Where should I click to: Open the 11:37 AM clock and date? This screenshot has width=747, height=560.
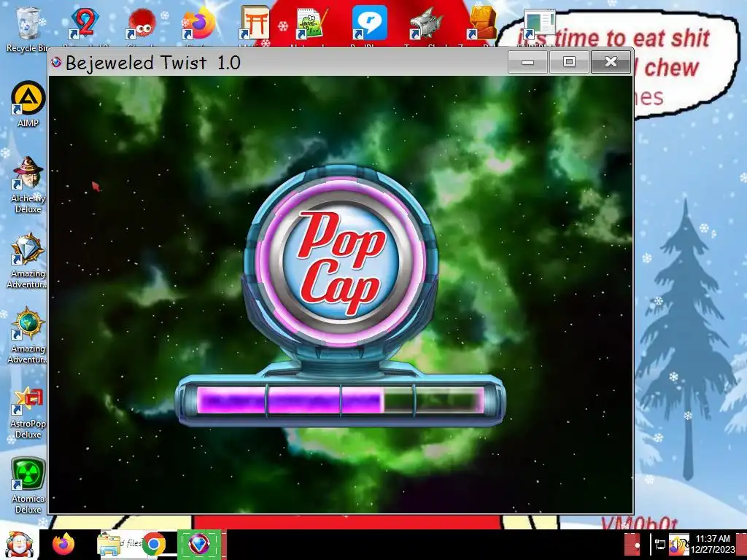pos(713,544)
